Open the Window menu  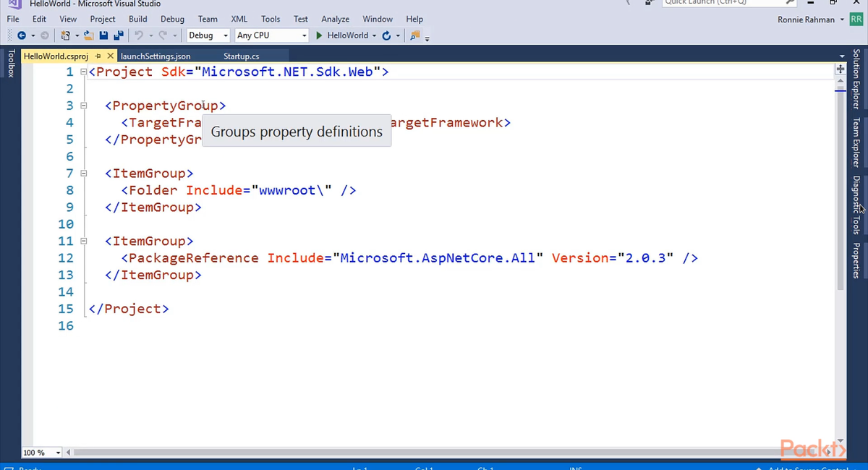click(x=378, y=19)
